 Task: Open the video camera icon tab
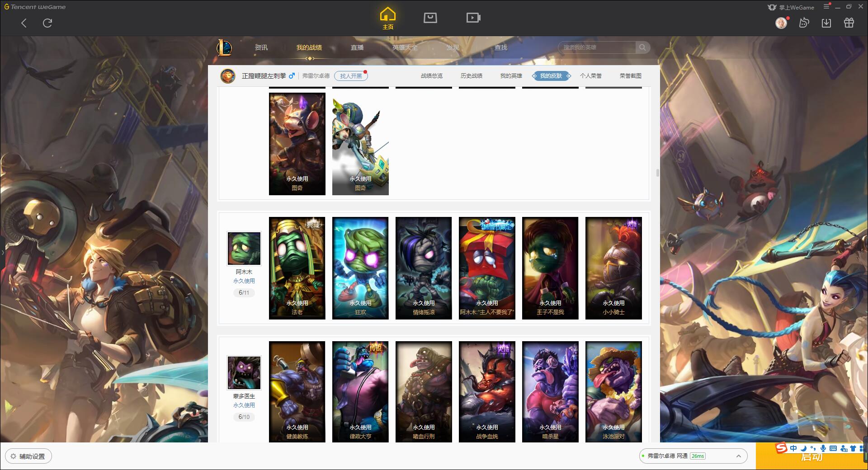(x=473, y=18)
